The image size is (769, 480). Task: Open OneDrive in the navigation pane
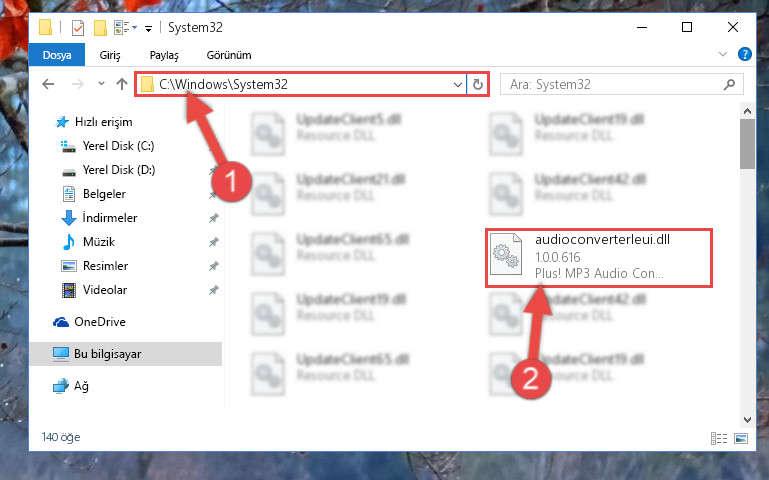coord(100,322)
